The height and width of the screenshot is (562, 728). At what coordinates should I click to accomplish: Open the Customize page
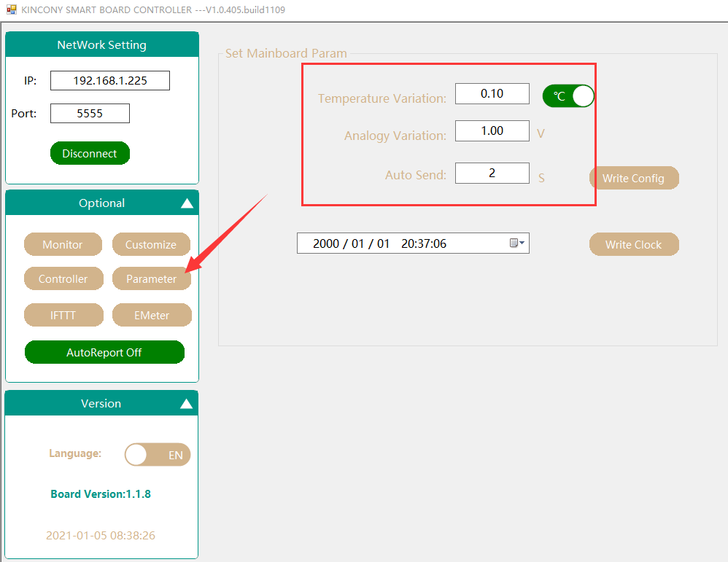(x=151, y=245)
